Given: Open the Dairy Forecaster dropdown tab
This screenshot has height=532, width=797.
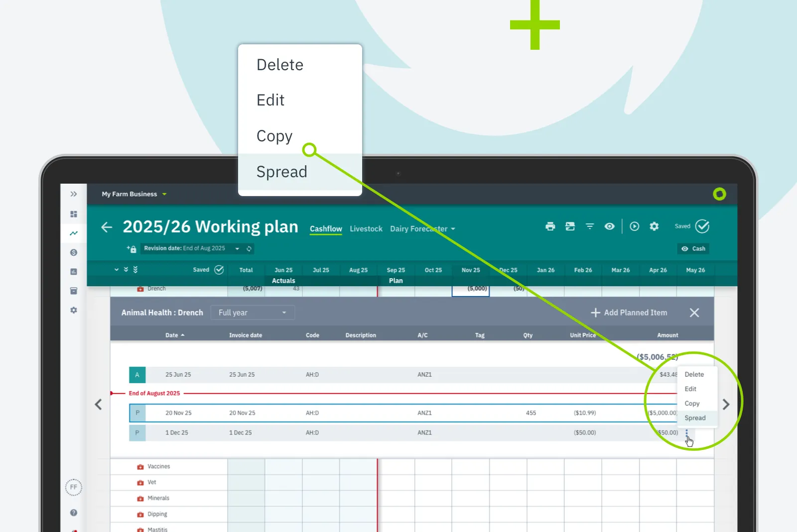Looking at the screenshot, I should [422, 229].
